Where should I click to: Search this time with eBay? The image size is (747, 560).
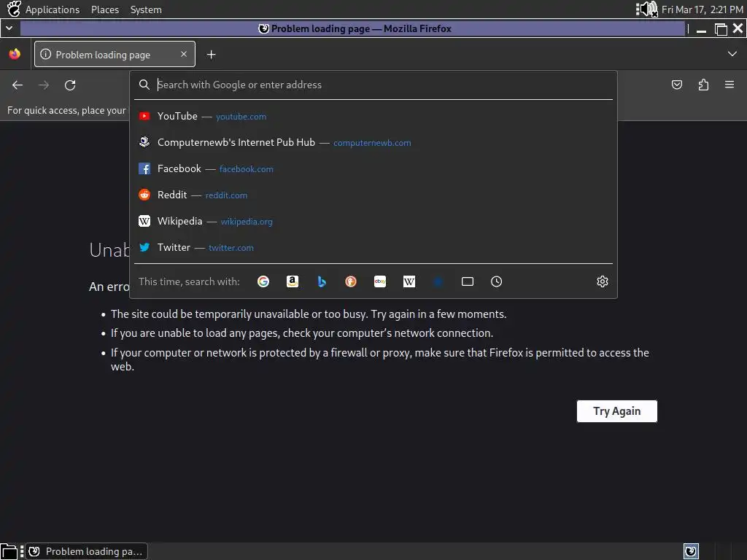[379, 281]
